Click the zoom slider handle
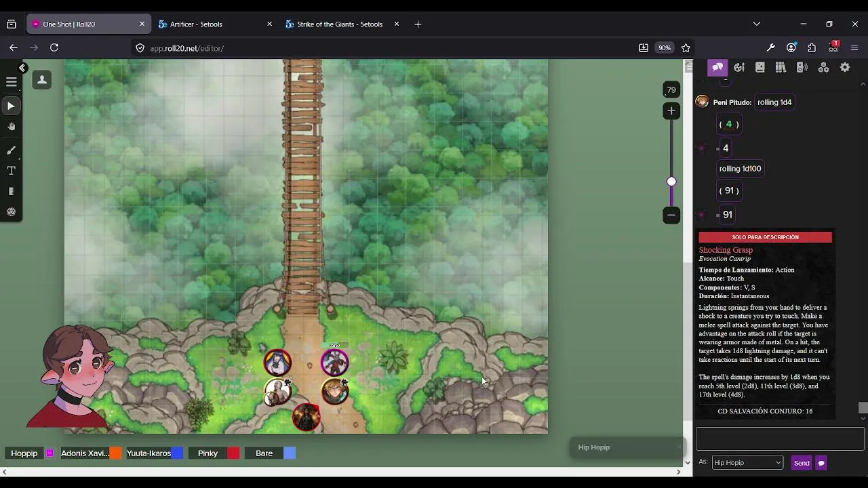 [x=671, y=182]
